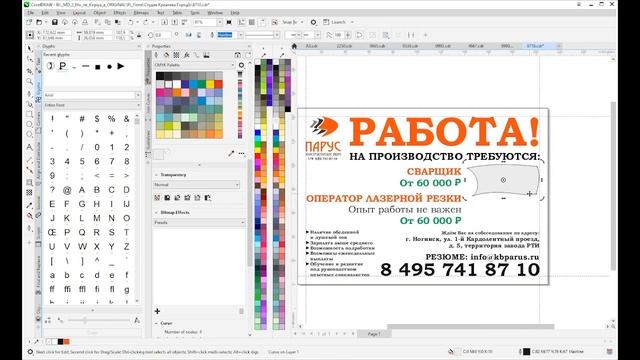Click the red swatch in the CMYK palette
This screenshot has width=640, height=360.
pos(219,84)
